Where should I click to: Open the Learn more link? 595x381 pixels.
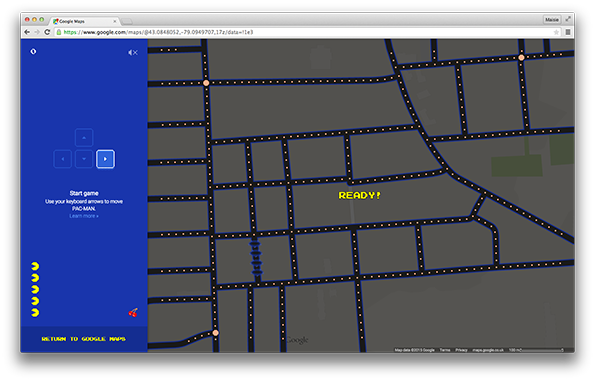(84, 216)
